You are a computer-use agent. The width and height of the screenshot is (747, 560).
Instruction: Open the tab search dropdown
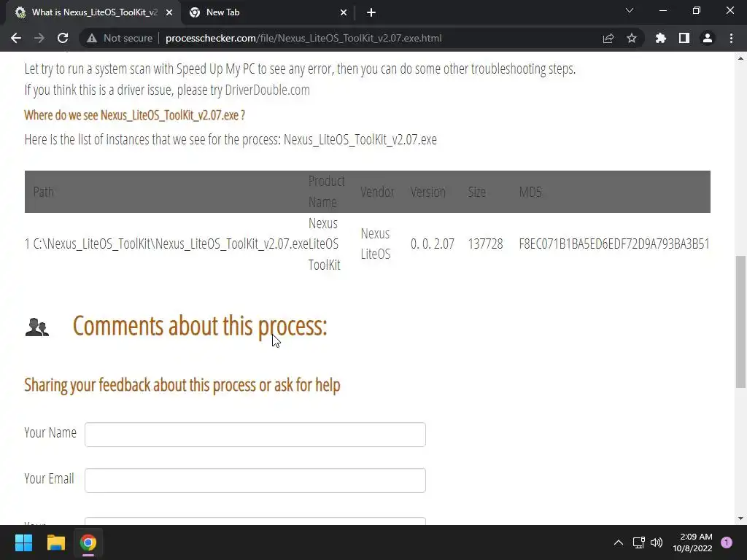[630, 10]
